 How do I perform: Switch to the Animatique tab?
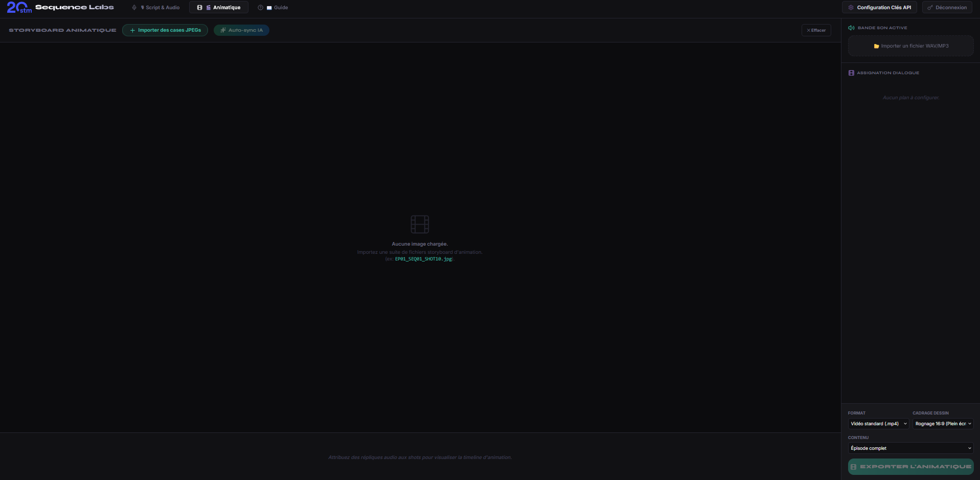point(219,8)
